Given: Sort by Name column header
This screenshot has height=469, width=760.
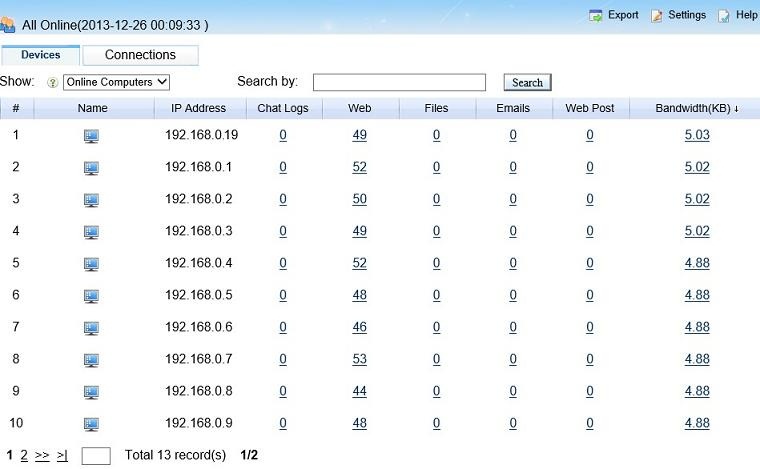Looking at the screenshot, I should (x=93, y=108).
